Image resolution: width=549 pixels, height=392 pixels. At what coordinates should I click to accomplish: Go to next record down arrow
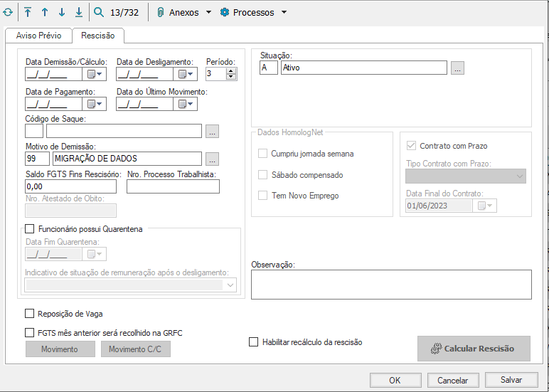(x=61, y=13)
